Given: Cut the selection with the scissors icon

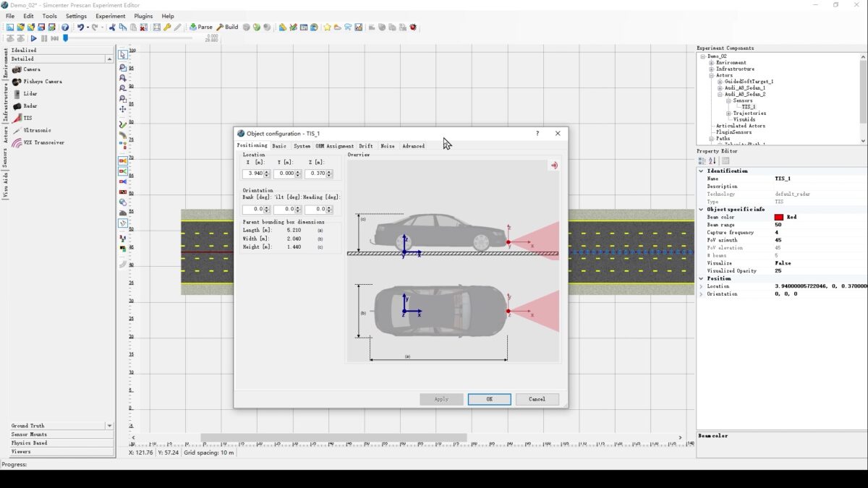Looking at the screenshot, I should click(x=112, y=27).
